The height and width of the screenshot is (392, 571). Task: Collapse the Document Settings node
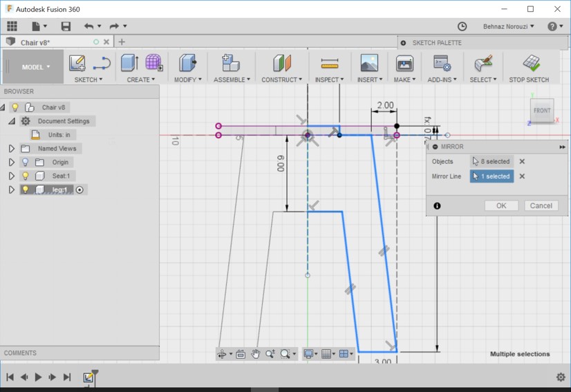click(11, 121)
